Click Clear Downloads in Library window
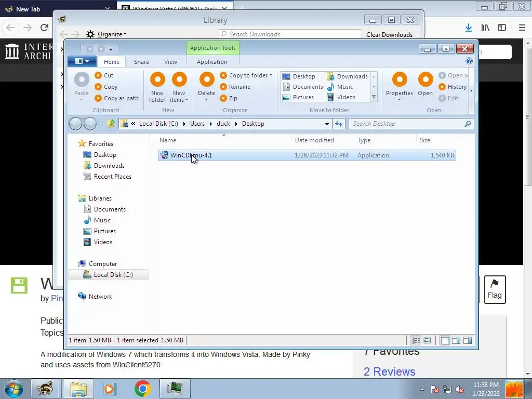 (x=390, y=35)
